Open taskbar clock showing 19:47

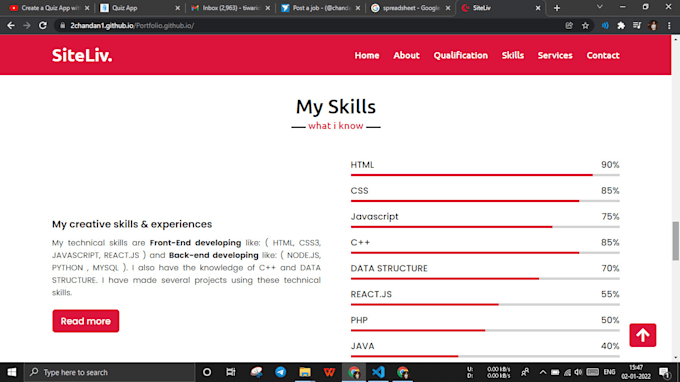click(636, 372)
